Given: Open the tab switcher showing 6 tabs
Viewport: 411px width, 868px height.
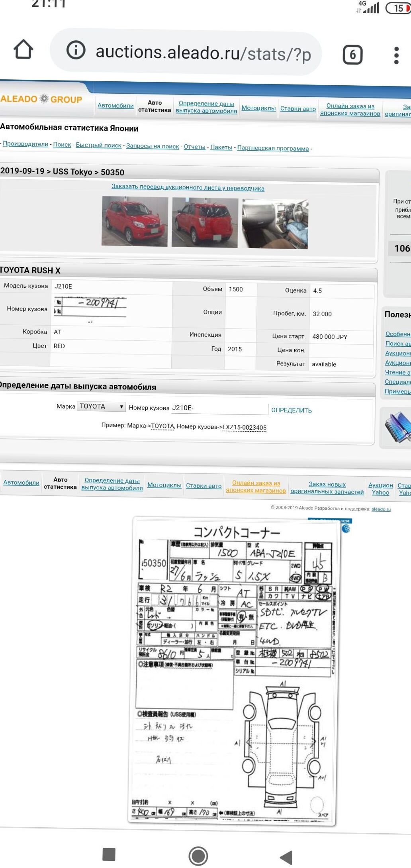Looking at the screenshot, I should pos(352,55).
